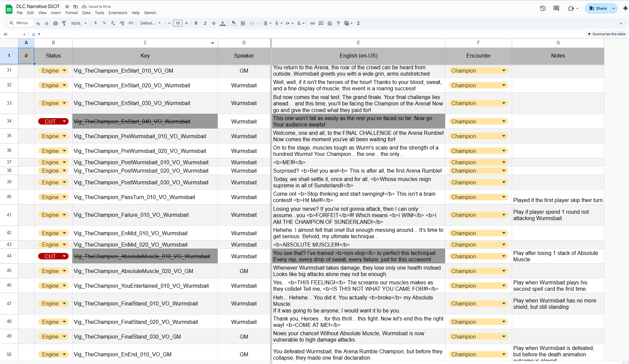Open the comments panel icon
Screen dimensions: 629x364
click(x=556, y=8)
